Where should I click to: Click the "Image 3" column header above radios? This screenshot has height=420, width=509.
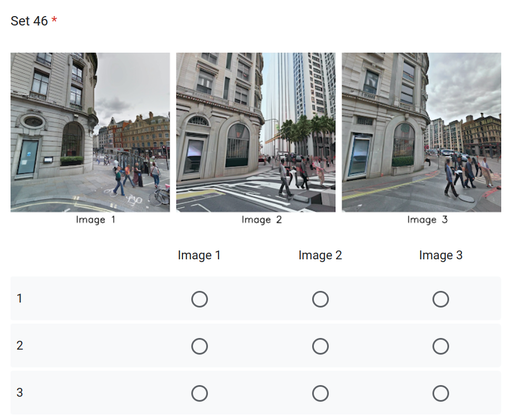click(x=441, y=255)
